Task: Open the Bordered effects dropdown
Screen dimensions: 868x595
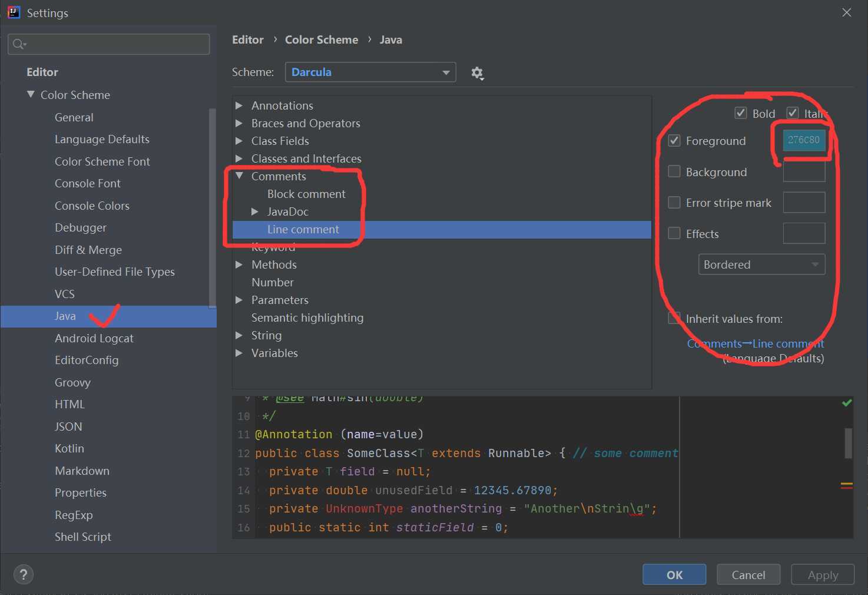Action: click(x=761, y=265)
